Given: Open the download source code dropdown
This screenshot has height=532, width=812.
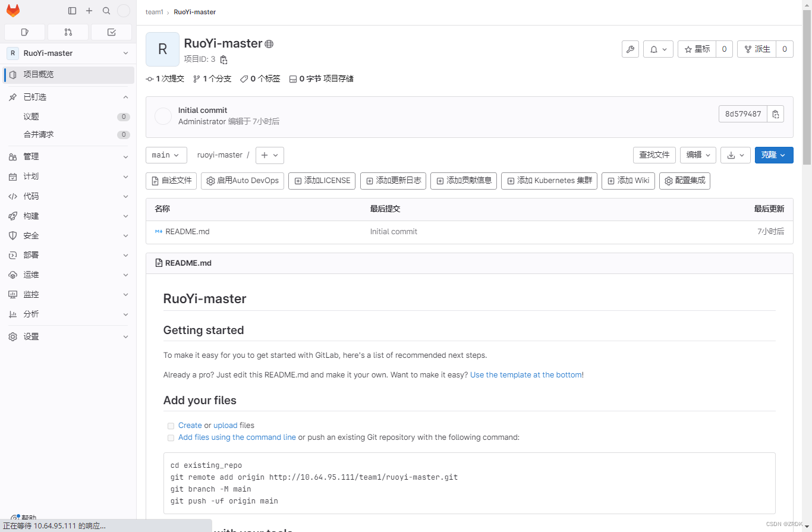Looking at the screenshot, I should pos(736,155).
